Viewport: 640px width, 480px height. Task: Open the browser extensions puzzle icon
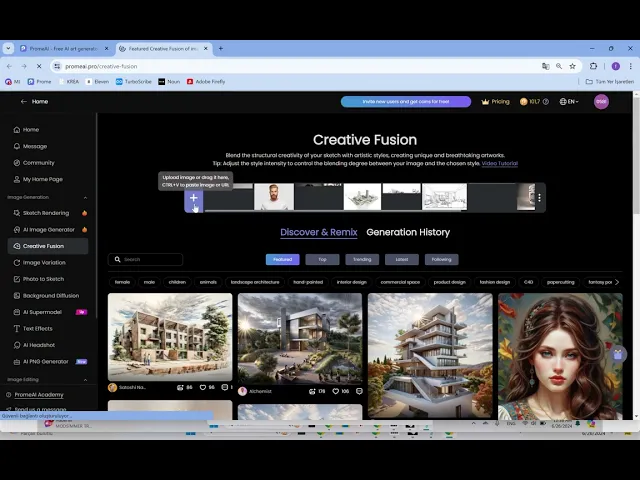click(x=593, y=66)
